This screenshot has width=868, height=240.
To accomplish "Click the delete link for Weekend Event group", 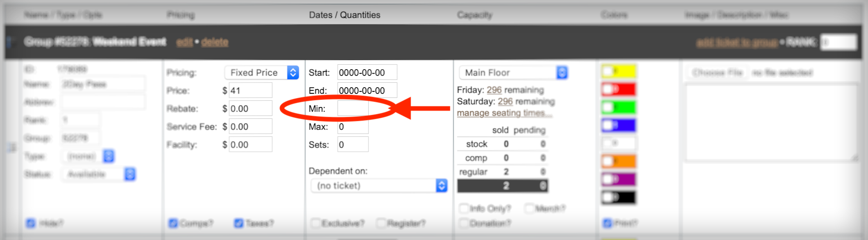I will coord(215,42).
